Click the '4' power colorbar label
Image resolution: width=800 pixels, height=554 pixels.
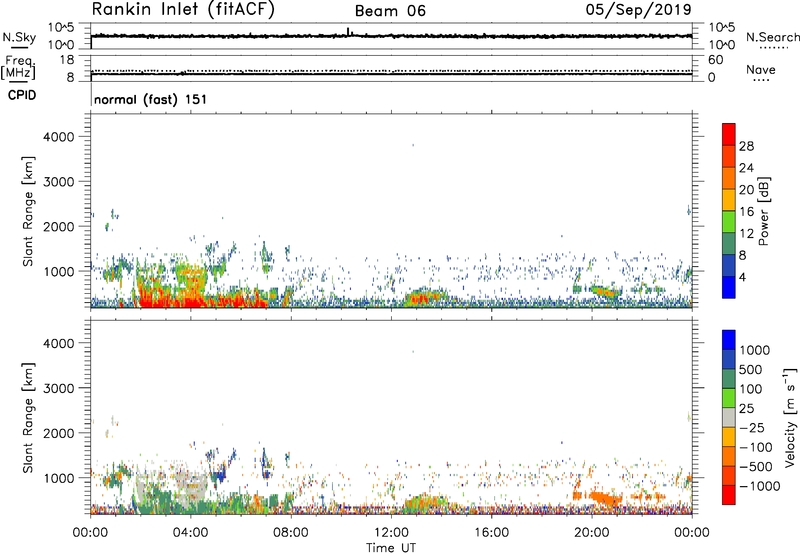pos(742,278)
